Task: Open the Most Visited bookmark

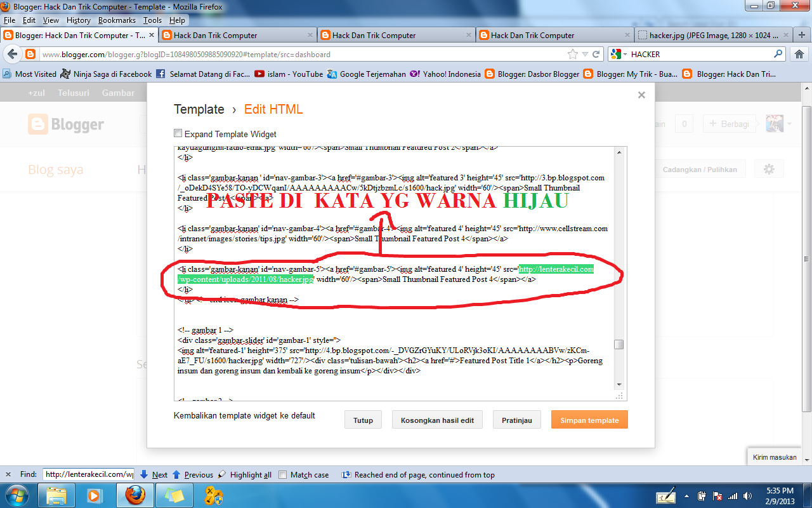Action: tap(29, 74)
